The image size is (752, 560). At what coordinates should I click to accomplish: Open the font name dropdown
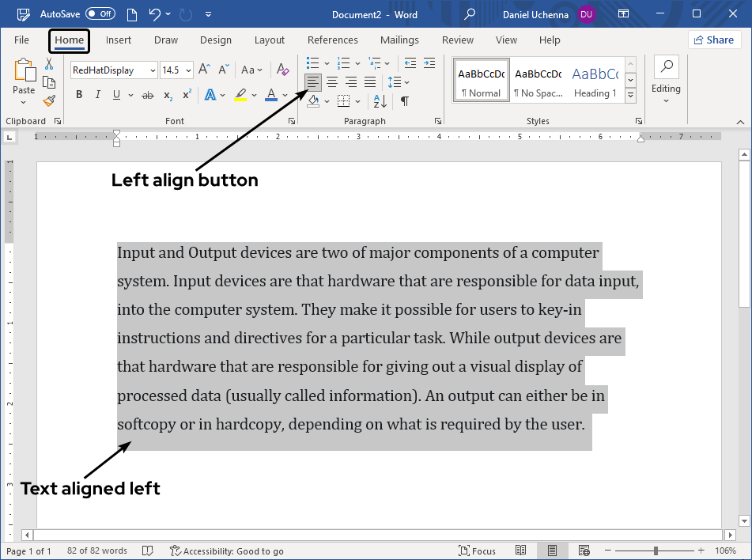(x=152, y=70)
